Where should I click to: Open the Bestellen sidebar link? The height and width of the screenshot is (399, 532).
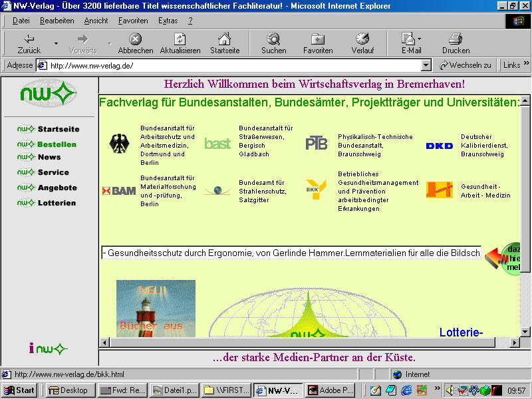click(x=47, y=144)
